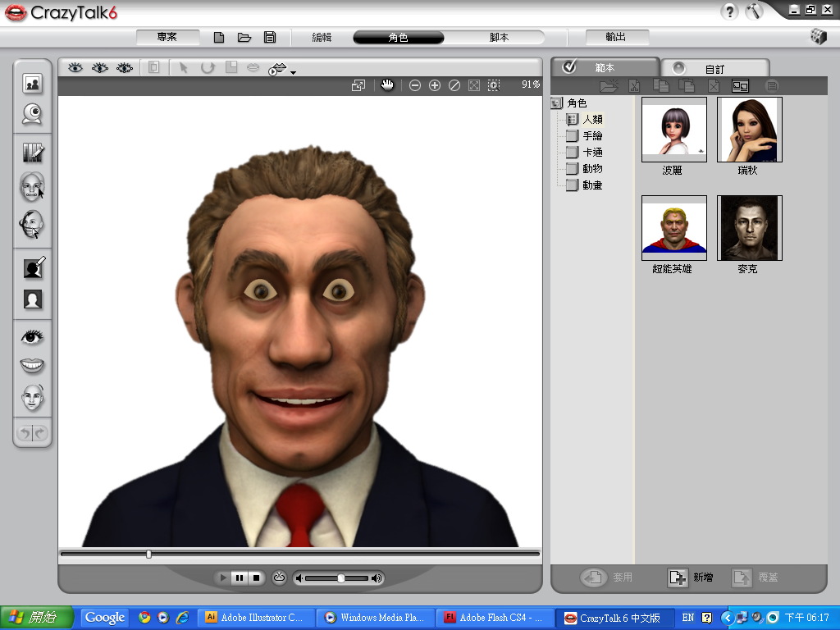The height and width of the screenshot is (630, 840).
Task: Click the 新增 button
Action: point(690,577)
